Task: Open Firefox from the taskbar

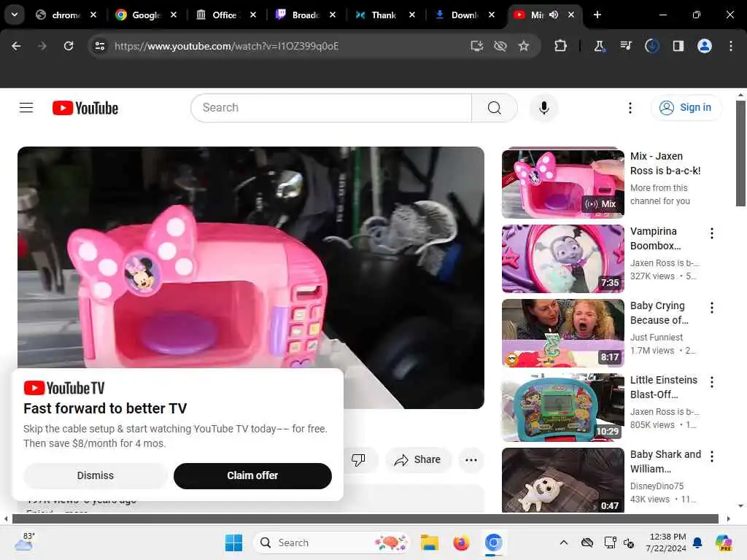Action: click(x=461, y=542)
